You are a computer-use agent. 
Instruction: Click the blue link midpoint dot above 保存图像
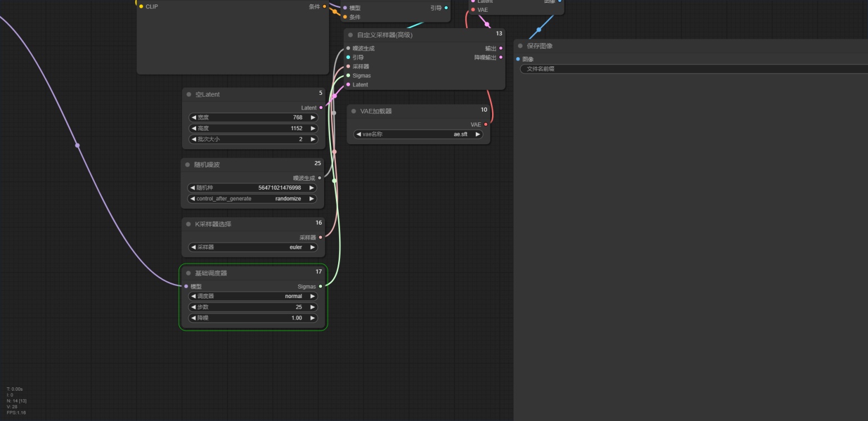[539, 30]
